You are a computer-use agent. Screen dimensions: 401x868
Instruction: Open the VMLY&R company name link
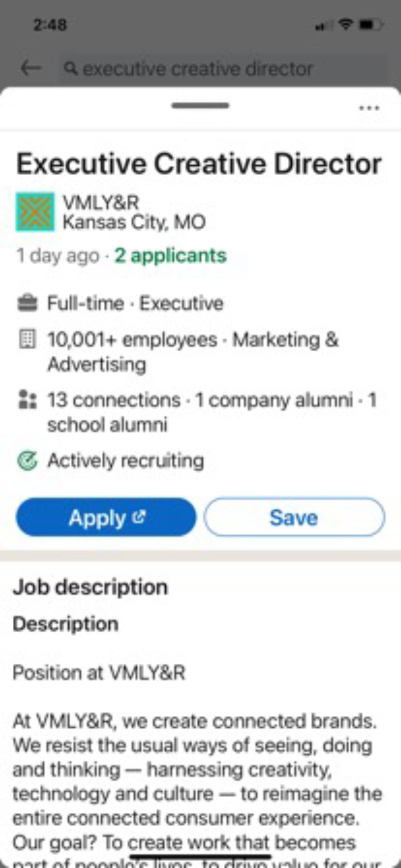101,203
